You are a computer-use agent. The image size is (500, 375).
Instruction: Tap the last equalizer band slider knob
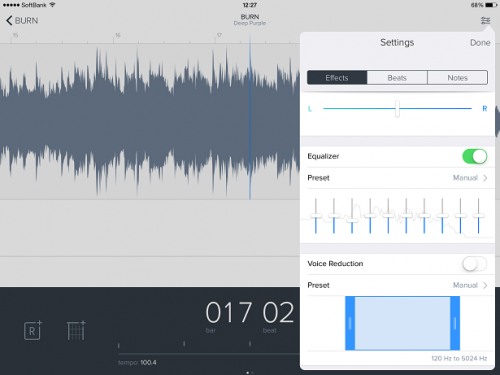click(x=478, y=216)
